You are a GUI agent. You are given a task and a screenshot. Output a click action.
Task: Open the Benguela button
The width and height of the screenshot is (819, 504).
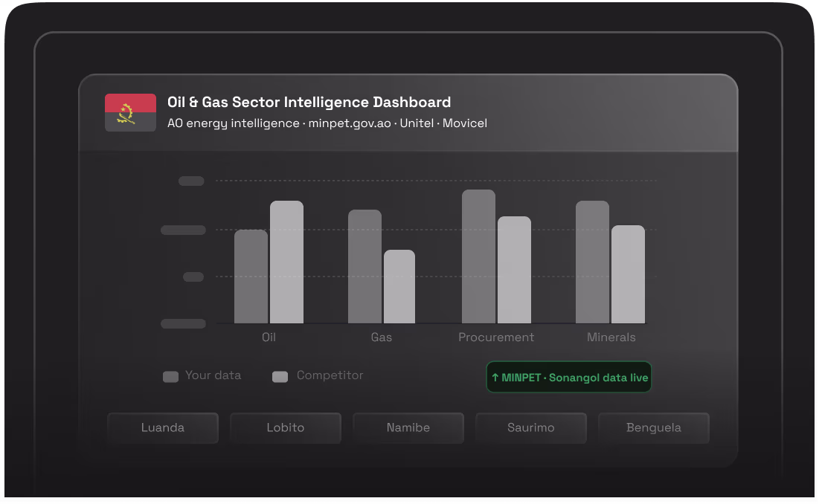[653, 428]
